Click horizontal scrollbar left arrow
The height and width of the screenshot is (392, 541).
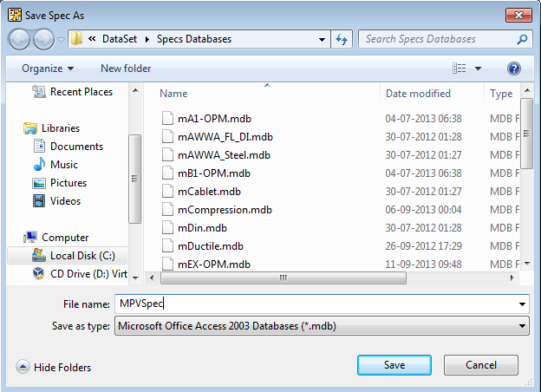click(152, 278)
